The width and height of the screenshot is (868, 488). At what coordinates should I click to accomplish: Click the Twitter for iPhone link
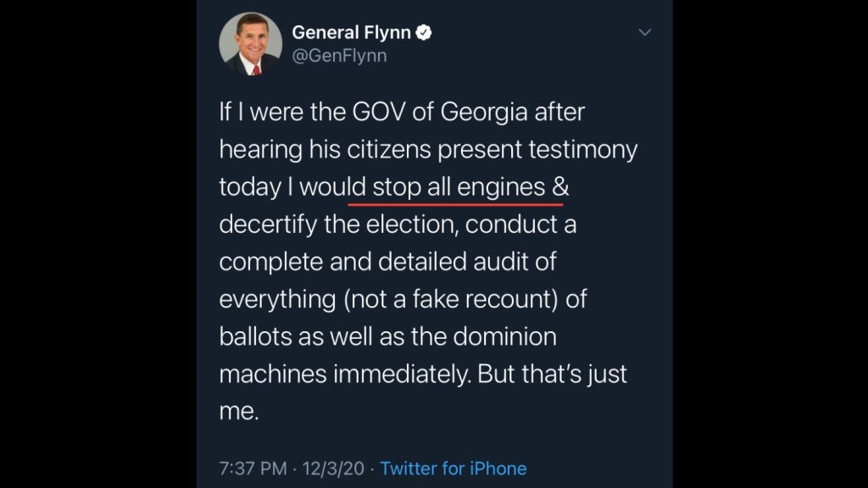[x=453, y=469]
